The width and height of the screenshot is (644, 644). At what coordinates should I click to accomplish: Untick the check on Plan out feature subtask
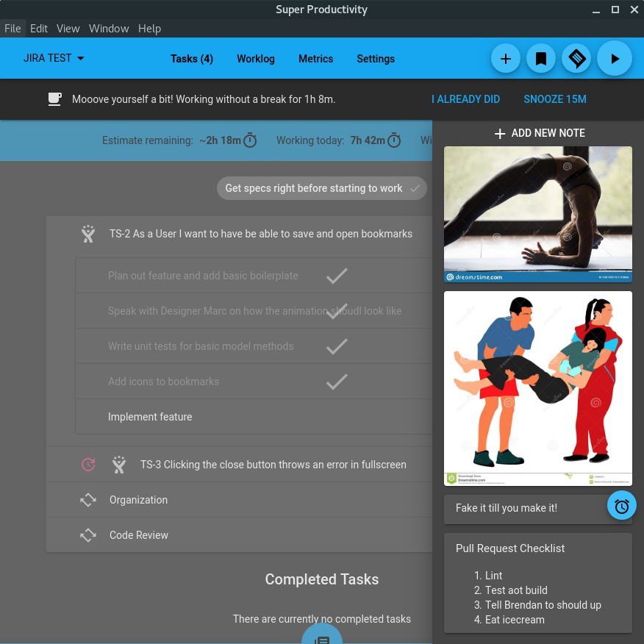[x=336, y=276]
